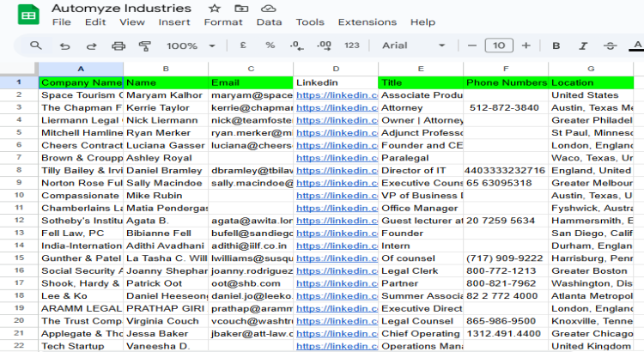Expand the 100% zoom dropdown
The image size is (644, 352).
188,46
